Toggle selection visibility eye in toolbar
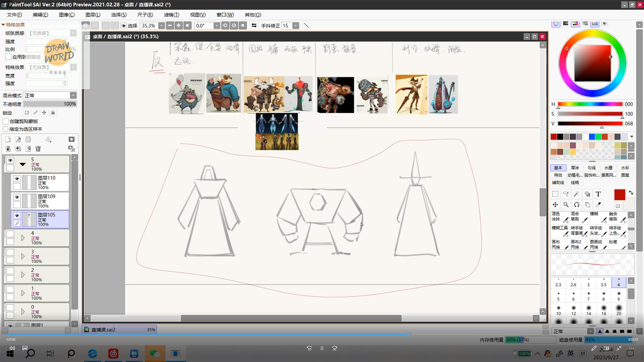This screenshot has height=362, width=644. (x=124, y=25)
